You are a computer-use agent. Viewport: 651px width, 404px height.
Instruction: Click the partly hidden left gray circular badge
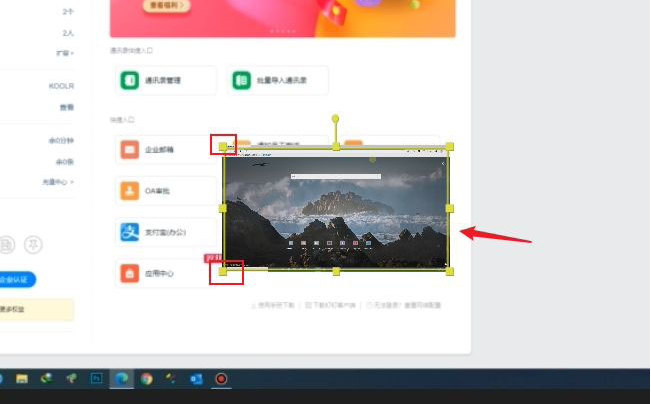coord(7,245)
